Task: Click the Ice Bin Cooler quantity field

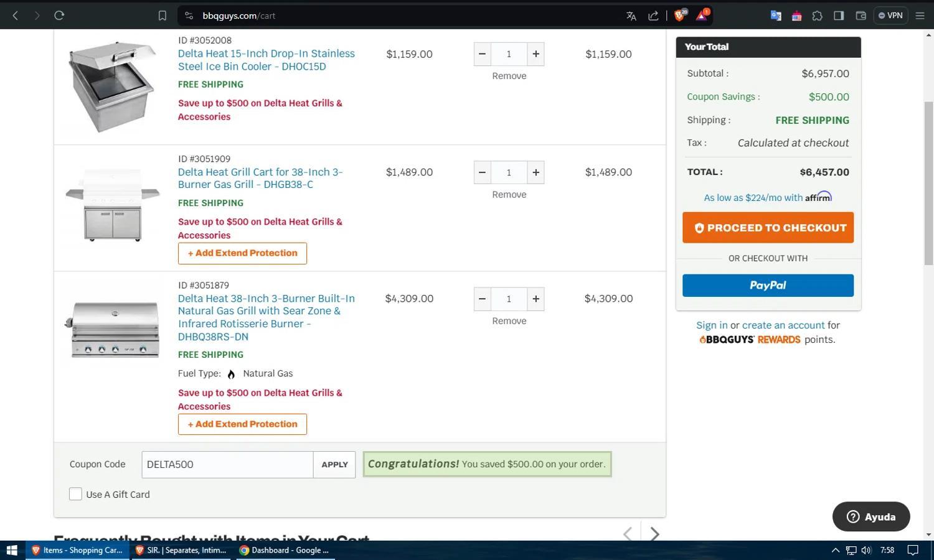Action: click(x=509, y=54)
